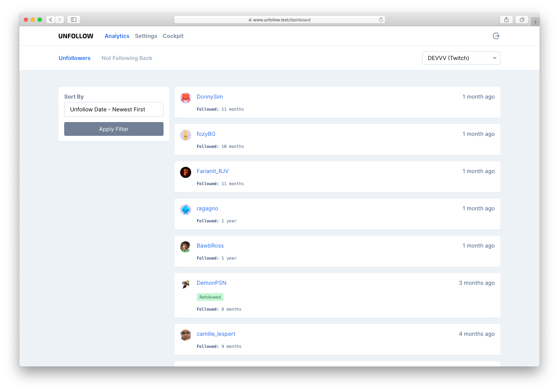Click '1 month ago' on ragagno row

click(479, 208)
